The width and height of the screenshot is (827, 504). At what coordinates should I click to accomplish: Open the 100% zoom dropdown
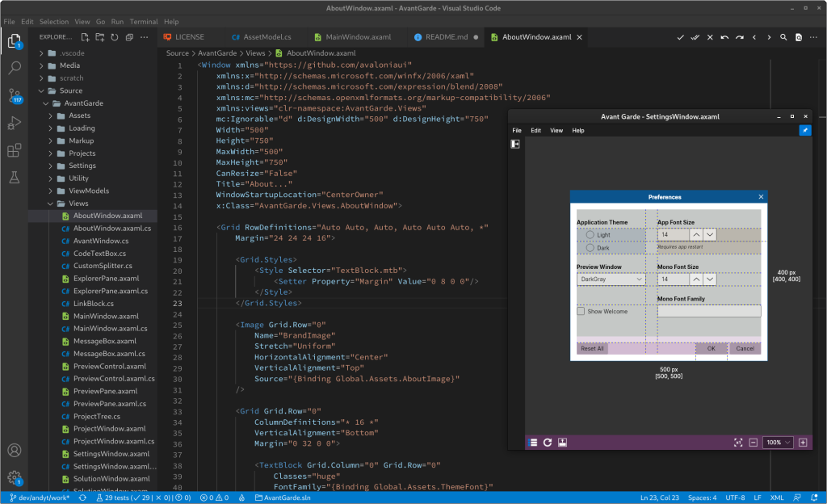(778, 443)
